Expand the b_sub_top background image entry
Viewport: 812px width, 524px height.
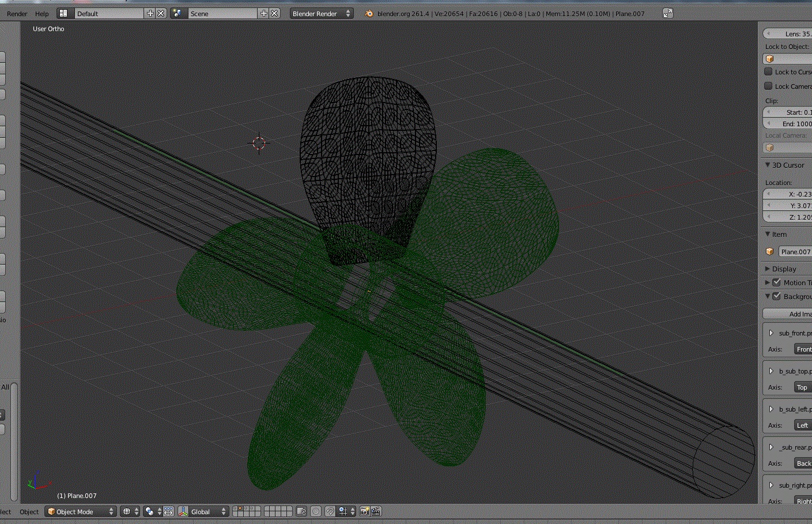pyautogui.click(x=771, y=371)
